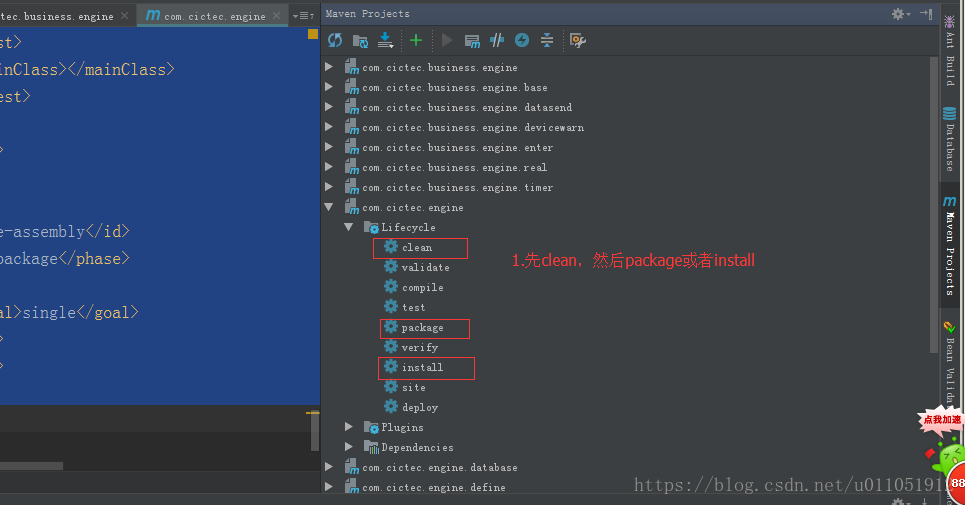Expand com.cictec.engine.define node

(x=329, y=487)
